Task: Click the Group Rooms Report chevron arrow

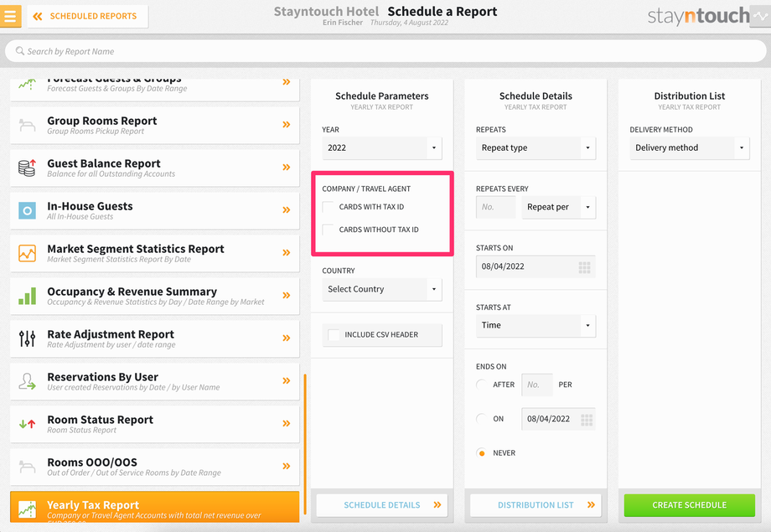Action: [286, 125]
